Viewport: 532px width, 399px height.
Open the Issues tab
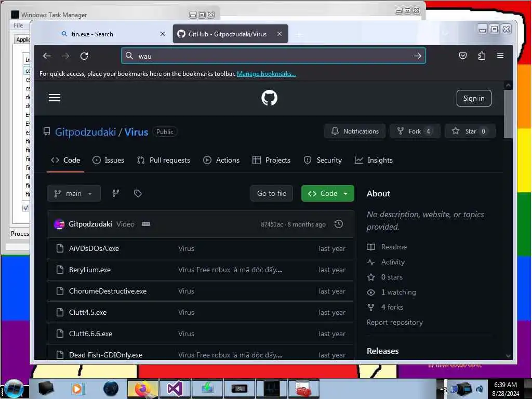(x=108, y=160)
